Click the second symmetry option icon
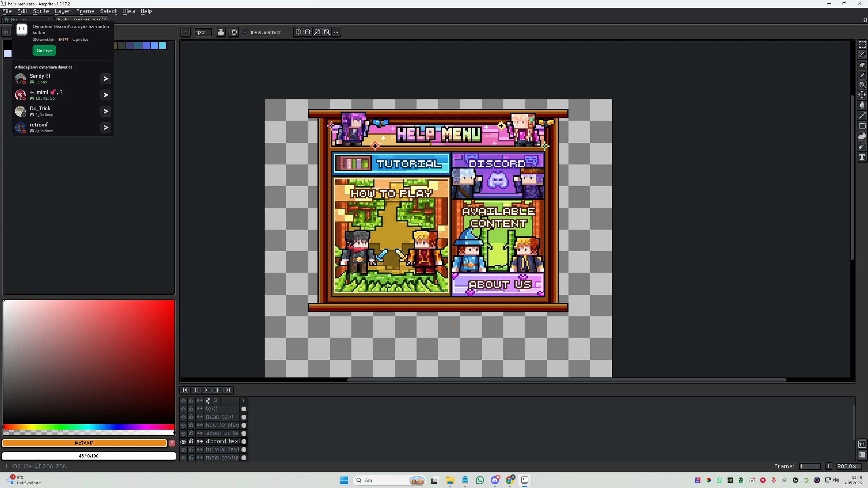Viewport: 868px width, 488px height. click(x=307, y=32)
